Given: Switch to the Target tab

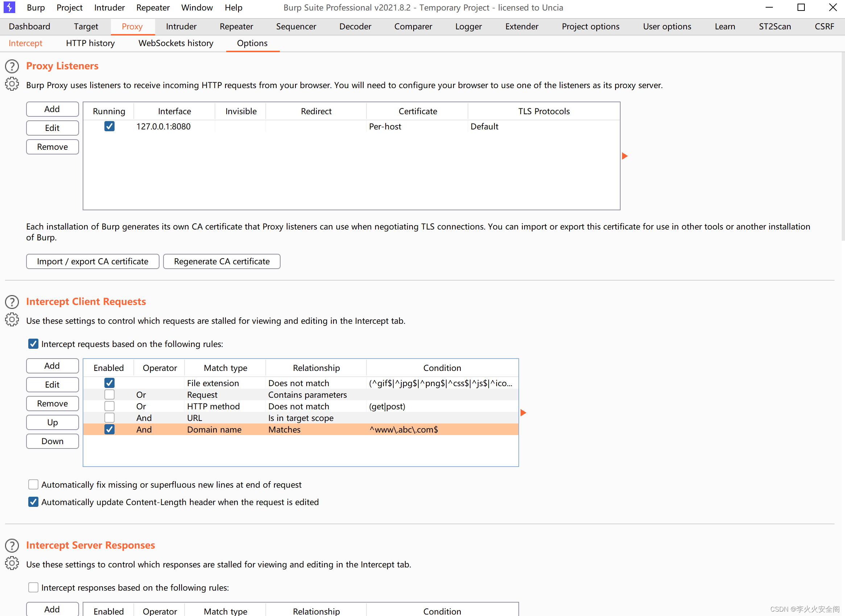Looking at the screenshot, I should 86,26.
